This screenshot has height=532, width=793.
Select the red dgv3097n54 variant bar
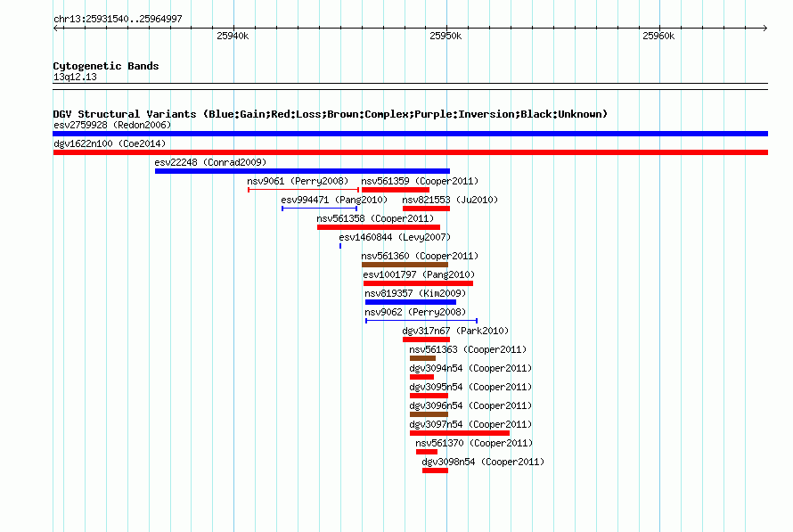coord(460,433)
